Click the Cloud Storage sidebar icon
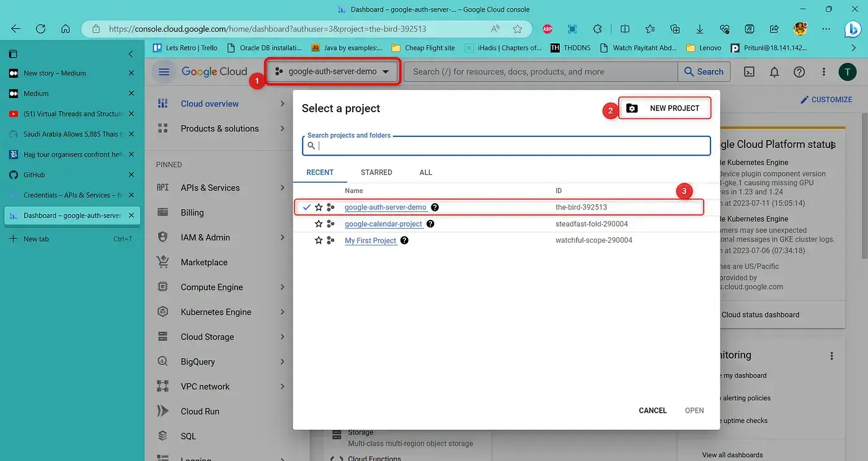This screenshot has height=461, width=868. 162,336
